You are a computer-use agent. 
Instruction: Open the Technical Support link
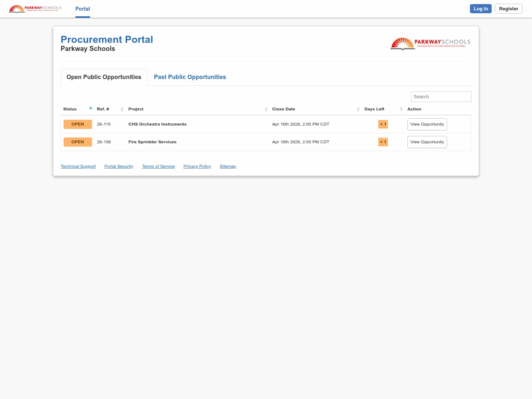pos(78,166)
